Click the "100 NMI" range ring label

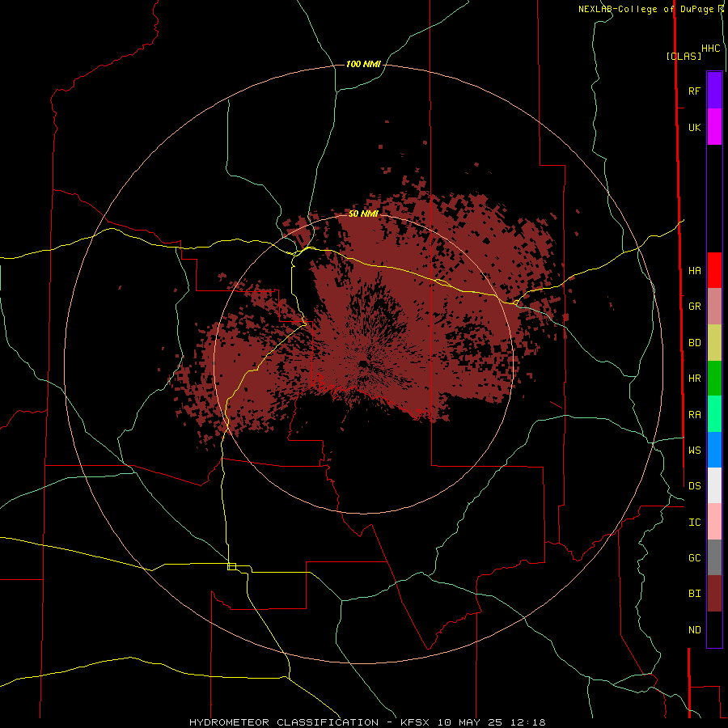click(363, 64)
